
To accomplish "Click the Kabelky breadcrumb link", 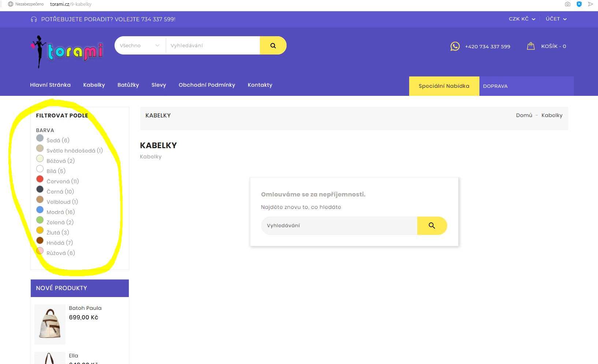I will (x=552, y=115).
